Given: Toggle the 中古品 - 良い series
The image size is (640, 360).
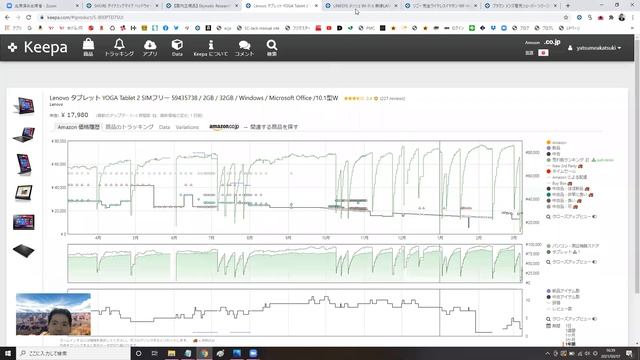Looking at the screenshot, I should pyautogui.click(x=564, y=200).
